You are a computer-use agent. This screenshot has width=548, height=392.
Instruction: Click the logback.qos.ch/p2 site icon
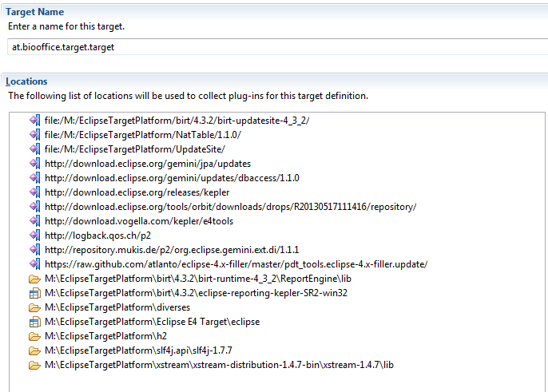pos(34,236)
